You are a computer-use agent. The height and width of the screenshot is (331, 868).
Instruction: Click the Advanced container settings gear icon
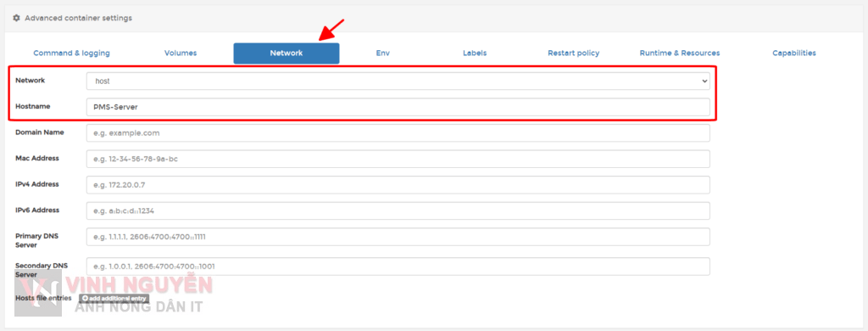click(16, 18)
